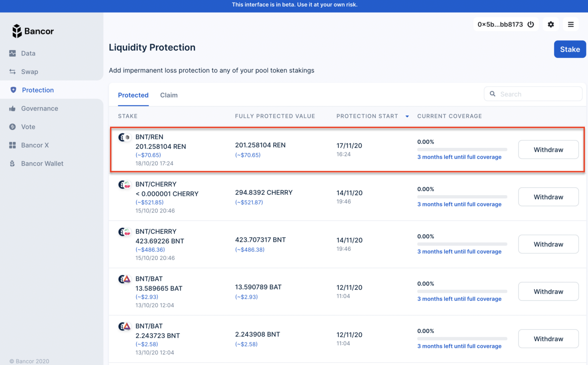Switch to the Claim tab
The image size is (588, 365).
pyautogui.click(x=169, y=95)
